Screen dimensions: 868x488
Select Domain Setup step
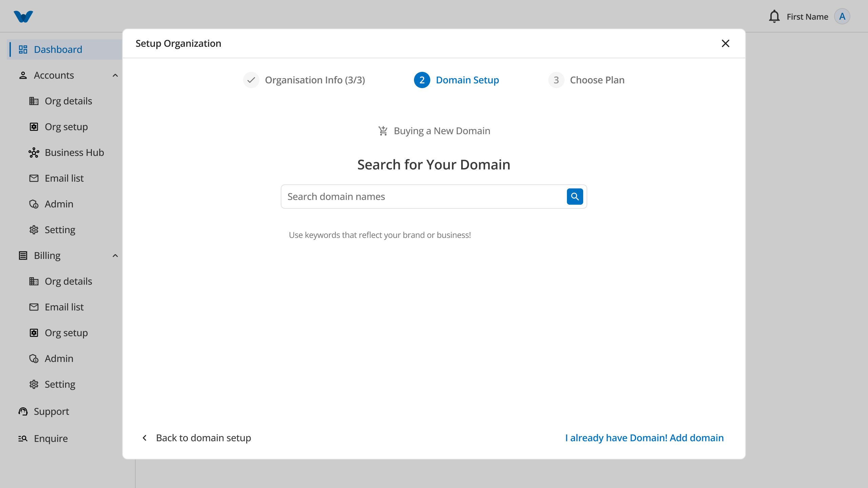[x=456, y=80]
